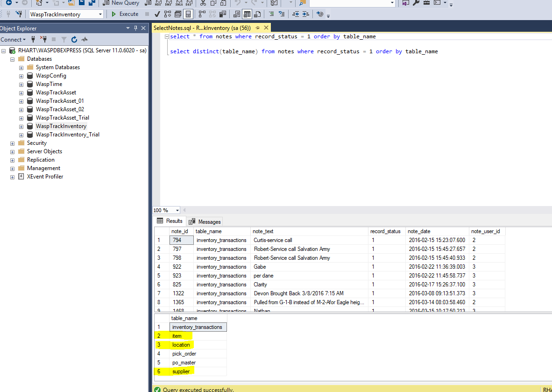
Task: Disconnect the server in Object Explorer
Action: click(44, 39)
